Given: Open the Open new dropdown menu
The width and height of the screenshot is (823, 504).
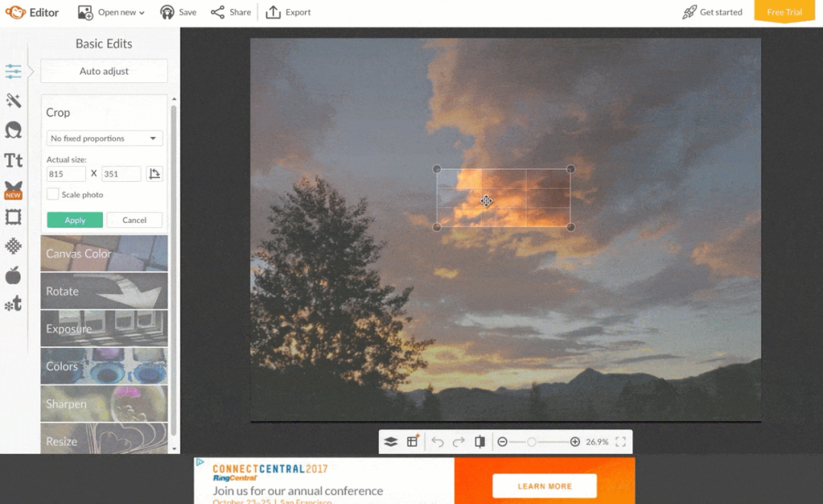Looking at the screenshot, I should [110, 12].
